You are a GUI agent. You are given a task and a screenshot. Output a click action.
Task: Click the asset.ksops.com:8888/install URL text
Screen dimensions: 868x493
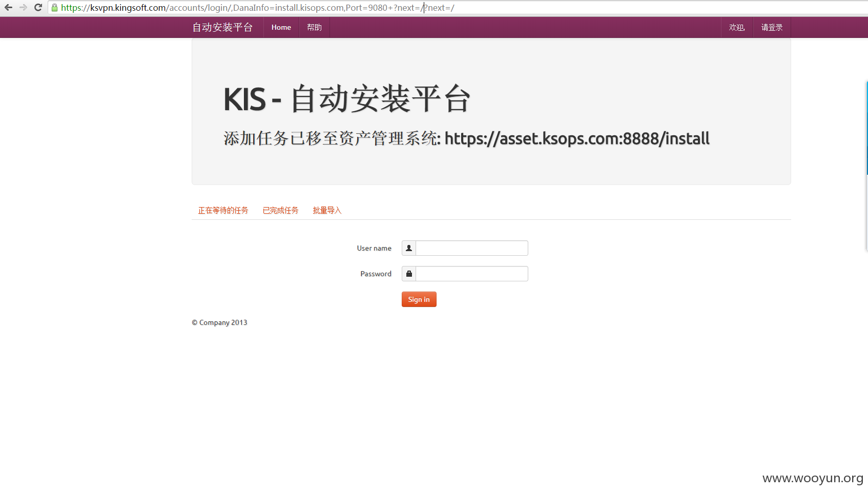pyautogui.click(x=577, y=138)
